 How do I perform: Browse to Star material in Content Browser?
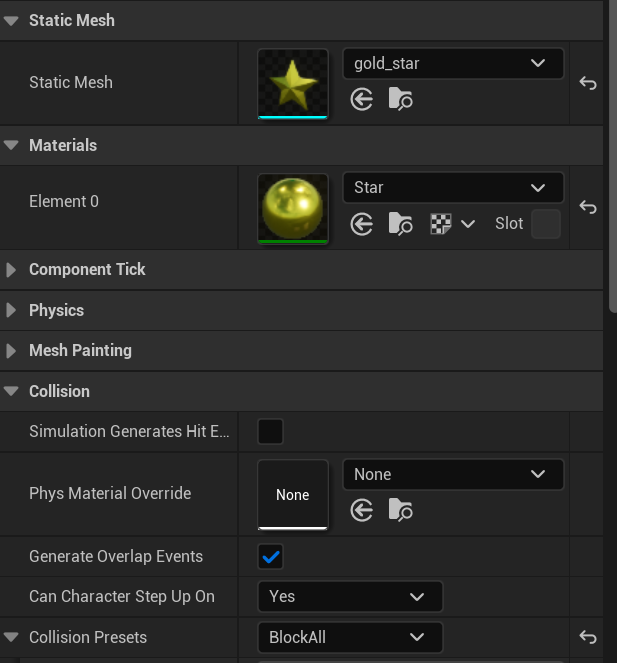[x=400, y=223]
